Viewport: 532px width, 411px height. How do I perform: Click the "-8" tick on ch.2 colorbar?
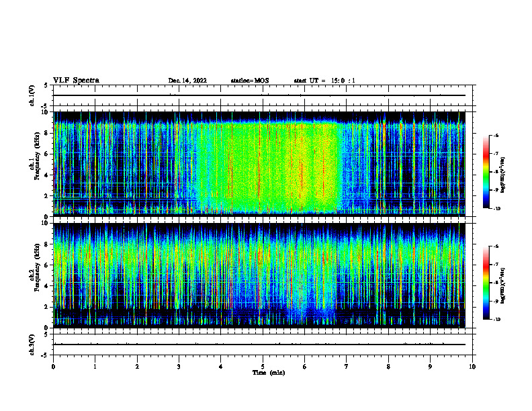[496, 283]
